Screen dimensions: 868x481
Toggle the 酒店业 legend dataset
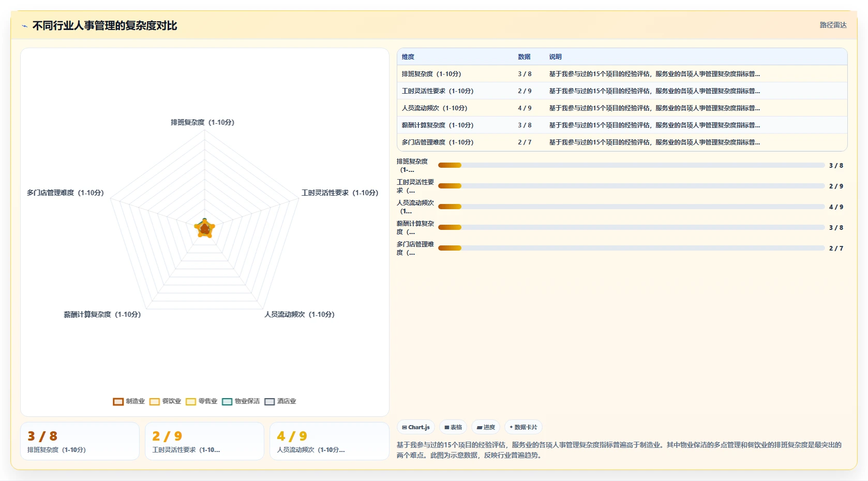[280, 401]
